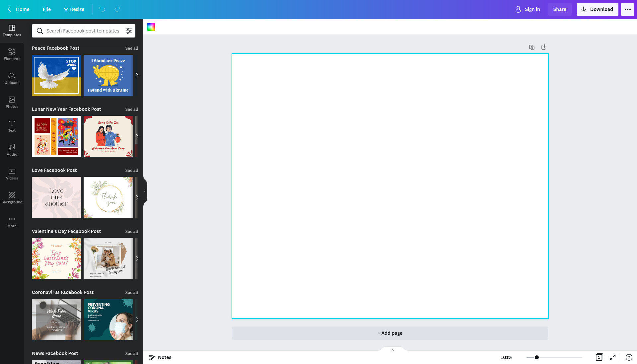The height and width of the screenshot is (364, 637).
Task: Select the Work From Home template
Action: (56, 320)
